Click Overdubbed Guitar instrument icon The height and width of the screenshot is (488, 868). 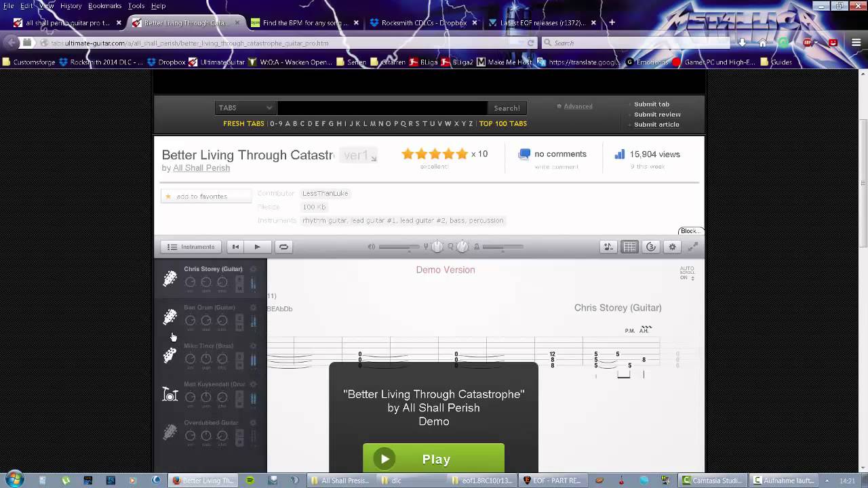coord(170,432)
